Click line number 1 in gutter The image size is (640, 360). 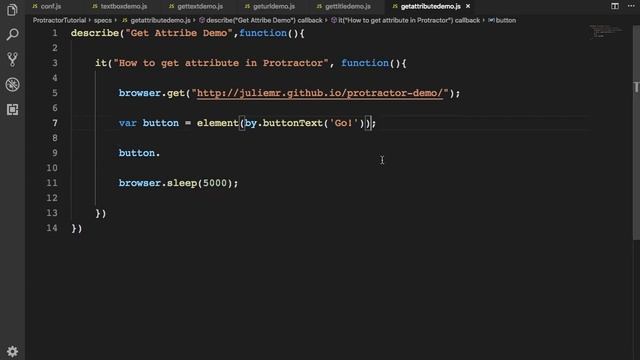[x=55, y=33]
